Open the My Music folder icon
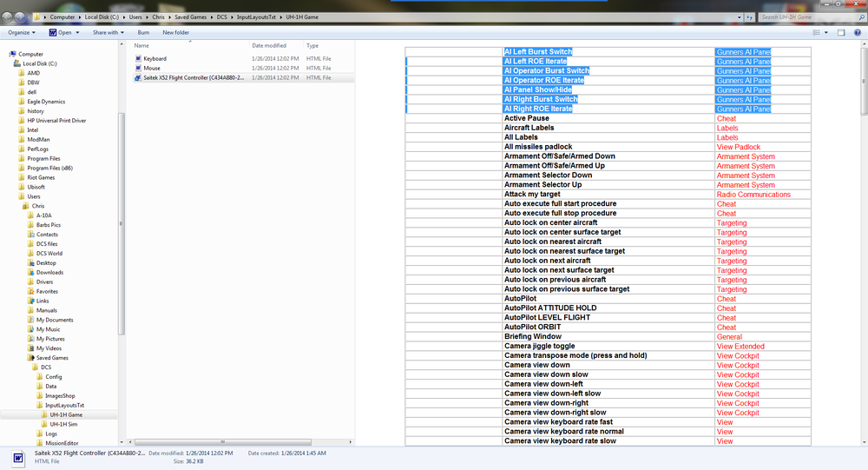Image resolution: width=868 pixels, height=470 pixels. pos(31,329)
